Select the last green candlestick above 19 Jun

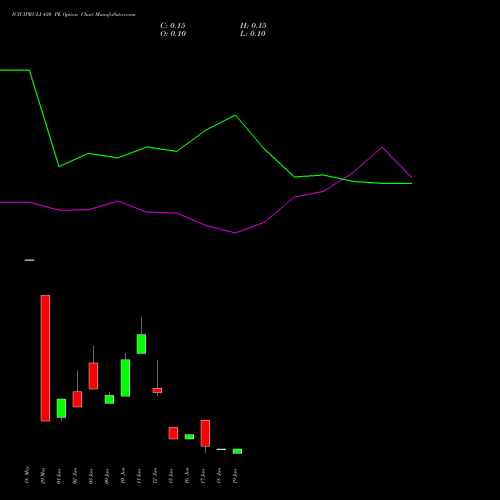click(x=237, y=451)
